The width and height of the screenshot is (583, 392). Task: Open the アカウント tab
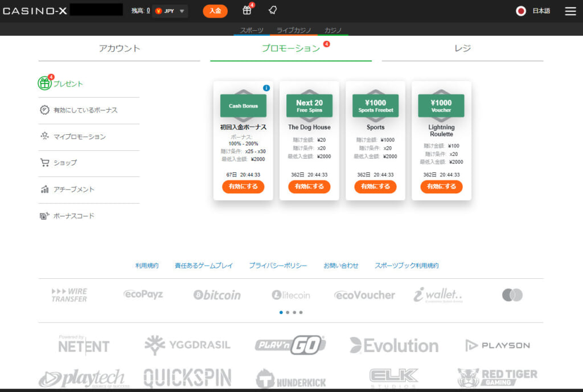tap(120, 48)
